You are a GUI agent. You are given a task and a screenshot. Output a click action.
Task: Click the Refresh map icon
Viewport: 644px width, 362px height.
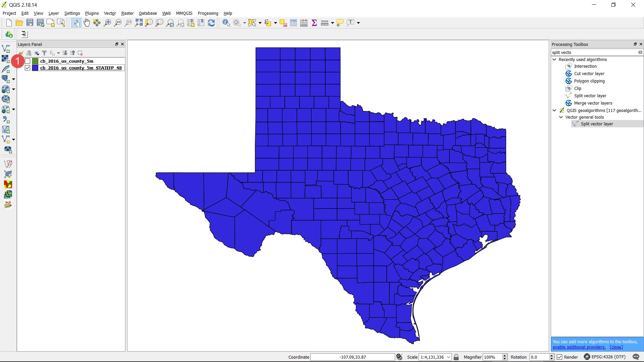(x=211, y=23)
